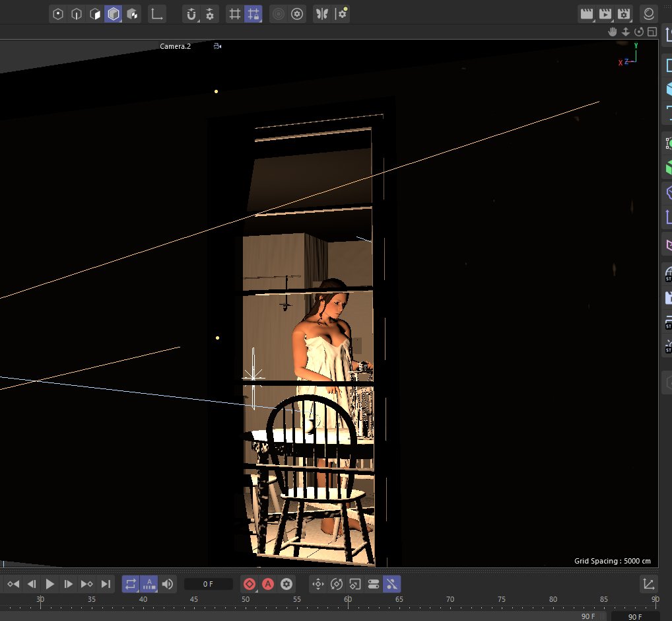Click the material sphere preview icon
This screenshot has width=672, height=621.
(649, 14)
